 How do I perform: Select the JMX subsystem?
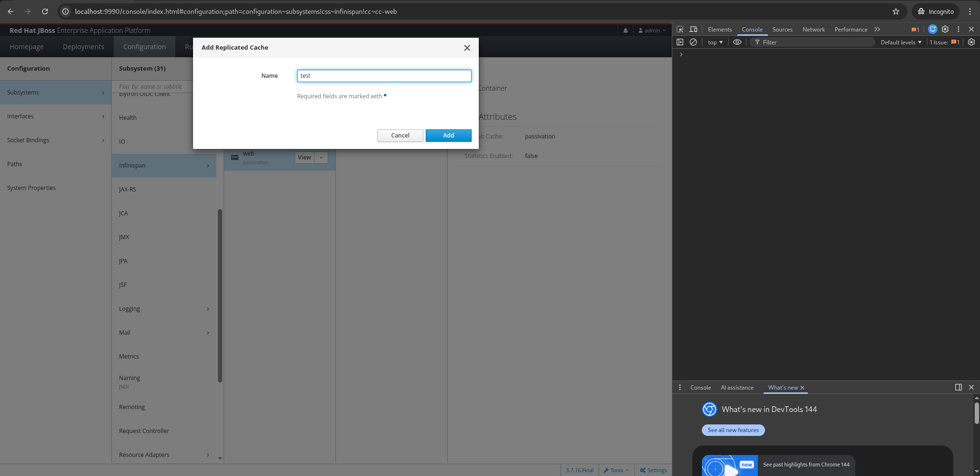[x=164, y=237]
